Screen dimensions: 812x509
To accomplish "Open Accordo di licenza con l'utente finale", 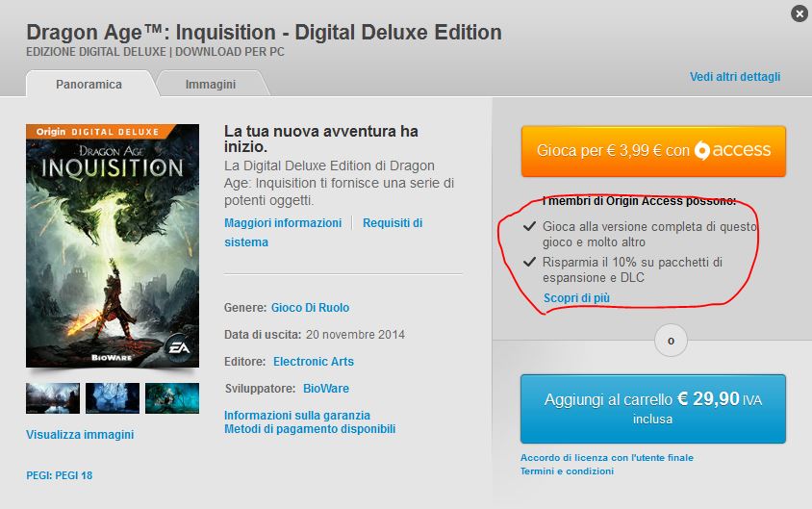I will pos(607,458).
